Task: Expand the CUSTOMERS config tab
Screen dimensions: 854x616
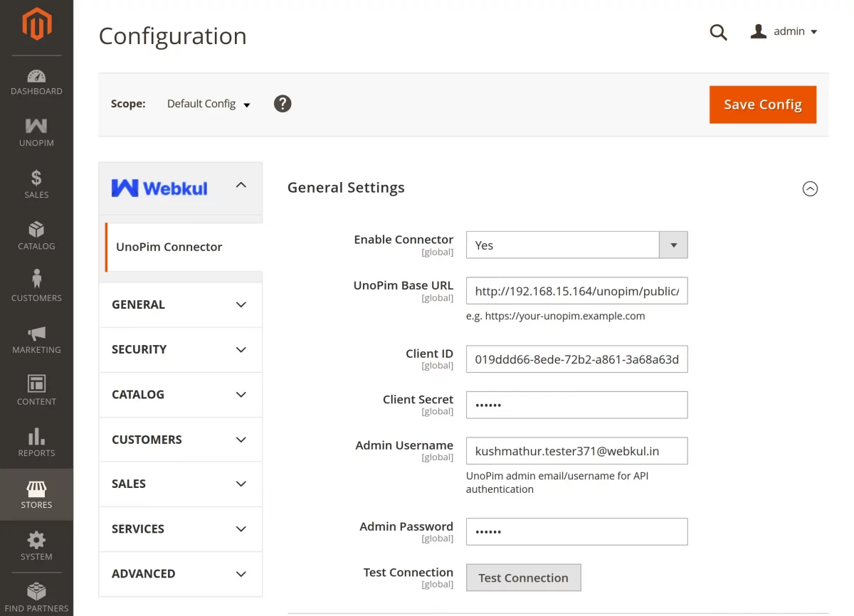Action: click(x=180, y=440)
